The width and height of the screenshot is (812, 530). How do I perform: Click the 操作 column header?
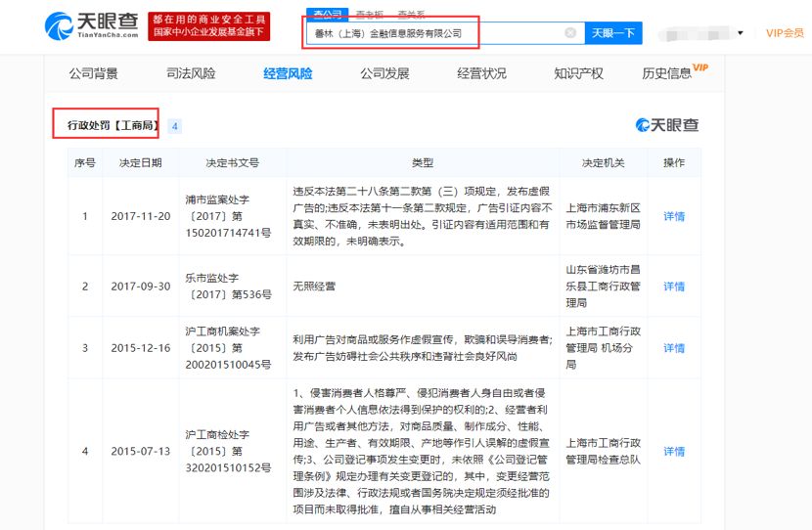tap(674, 163)
